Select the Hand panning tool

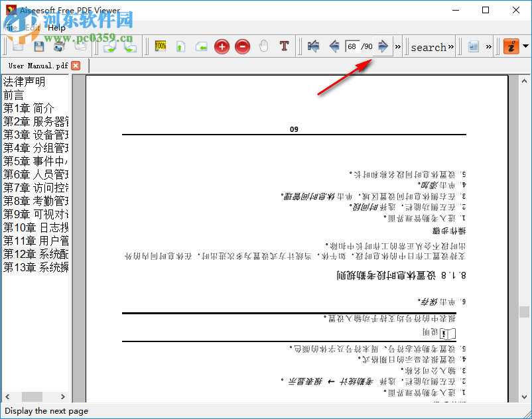pos(263,46)
